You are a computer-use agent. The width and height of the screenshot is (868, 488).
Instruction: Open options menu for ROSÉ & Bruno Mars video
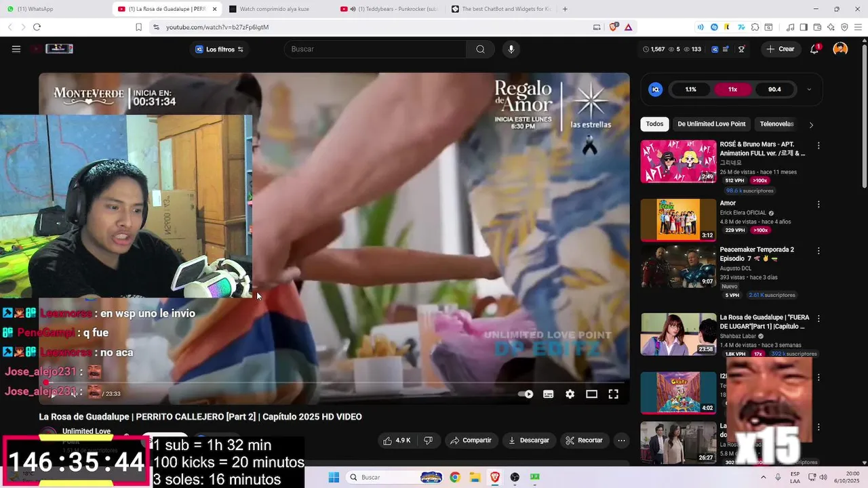(818, 146)
